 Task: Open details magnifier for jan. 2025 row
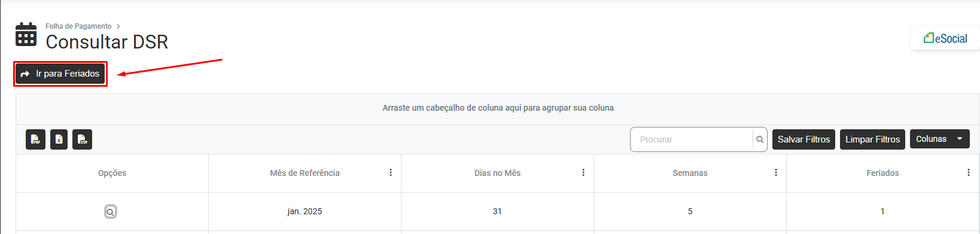pos(111,212)
